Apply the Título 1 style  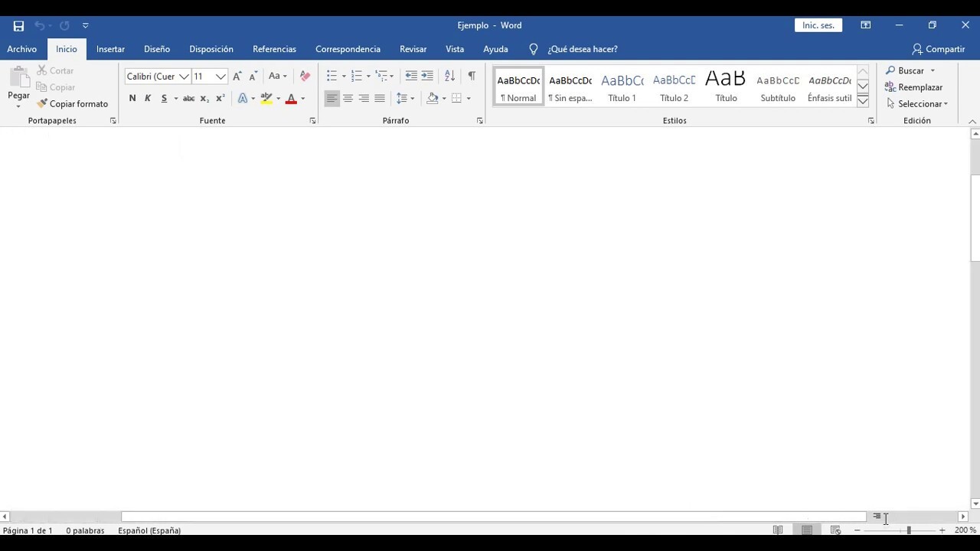[622, 86]
